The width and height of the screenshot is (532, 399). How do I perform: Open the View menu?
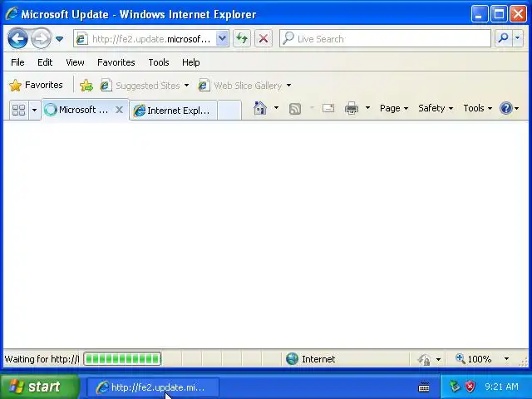tap(75, 62)
